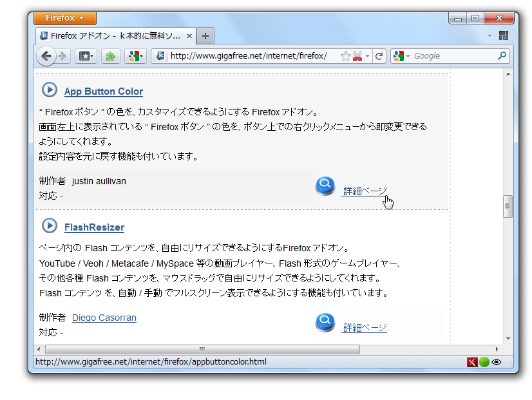Click the eye icon in status bar
The width and height of the screenshot is (532, 400).
[497, 363]
